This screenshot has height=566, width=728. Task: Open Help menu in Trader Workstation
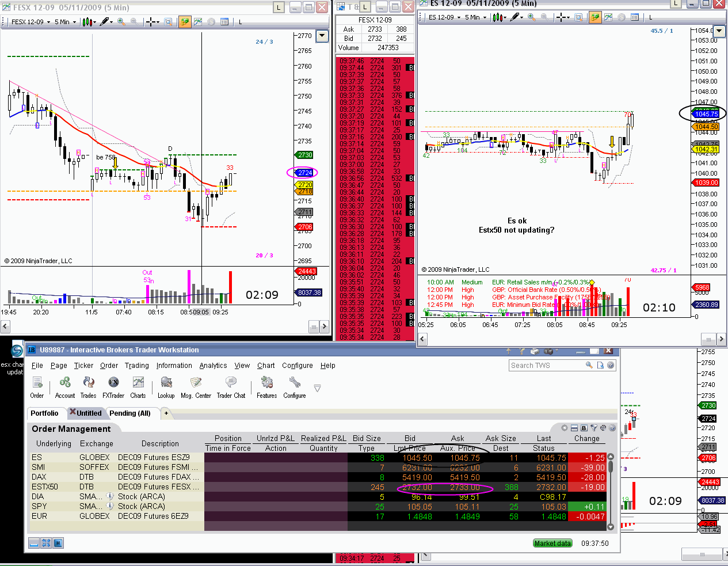pos(328,366)
